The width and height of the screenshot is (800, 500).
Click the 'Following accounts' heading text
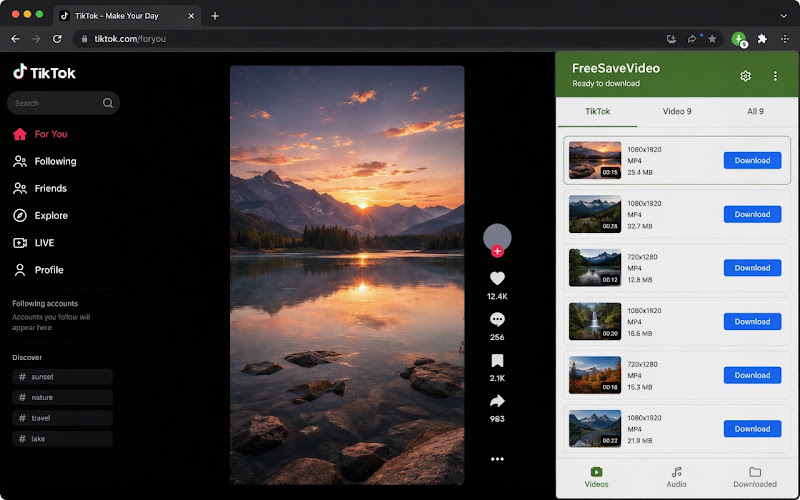click(x=45, y=303)
